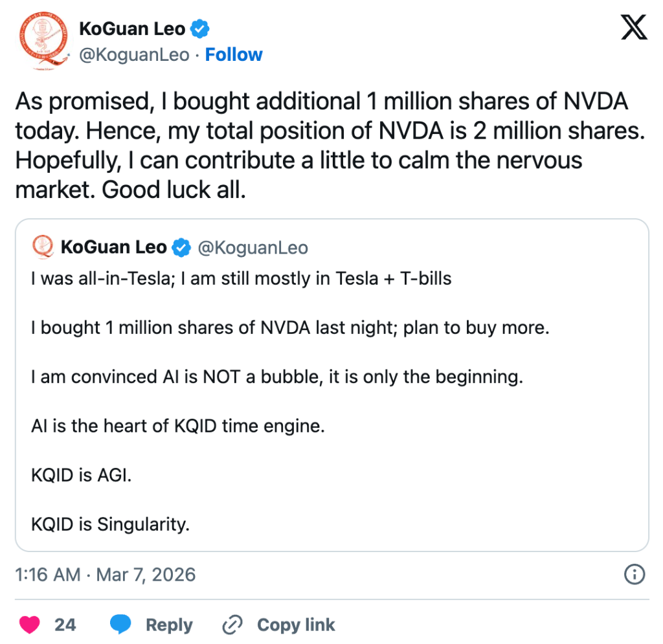The image size is (663, 644).
Task: Click the Reply text label
Action: [x=169, y=625]
